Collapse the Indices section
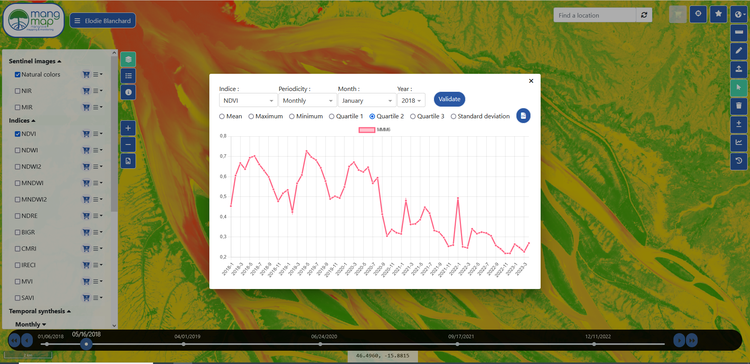Screen dimensions: 750x364 click(22, 121)
